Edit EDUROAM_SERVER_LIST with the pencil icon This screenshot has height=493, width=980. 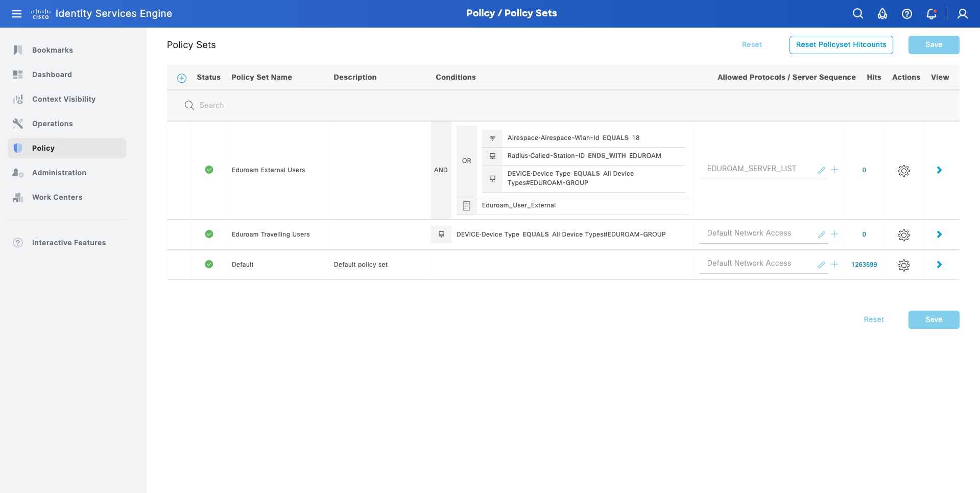[x=821, y=170]
